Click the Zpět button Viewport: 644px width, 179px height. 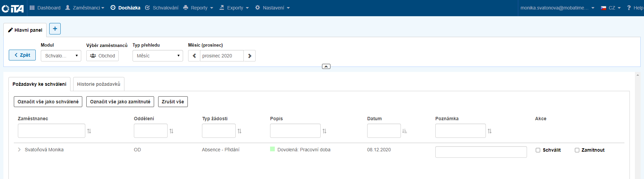(22, 55)
